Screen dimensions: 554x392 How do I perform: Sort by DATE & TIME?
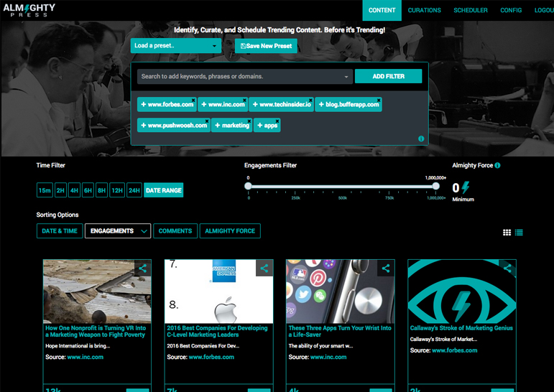click(60, 231)
